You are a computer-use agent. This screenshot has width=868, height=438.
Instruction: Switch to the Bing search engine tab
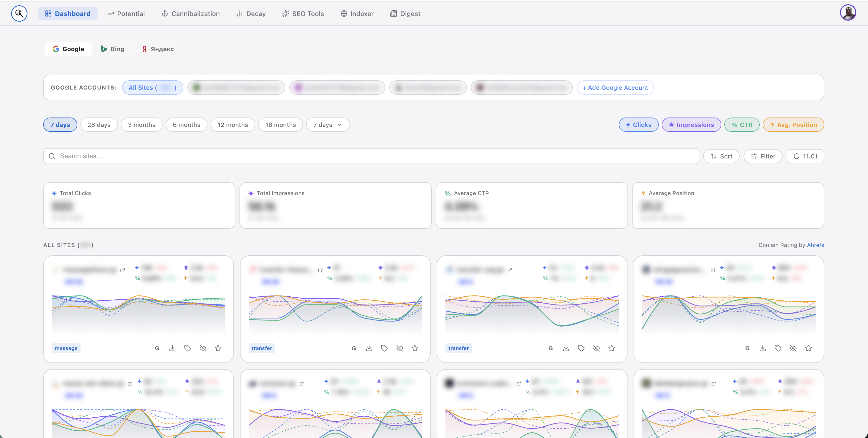(113, 49)
